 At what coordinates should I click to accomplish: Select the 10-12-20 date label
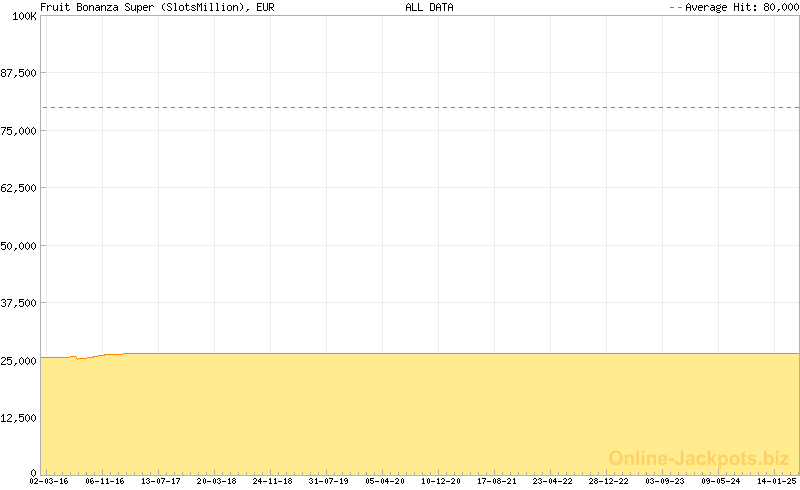point(441,481)
